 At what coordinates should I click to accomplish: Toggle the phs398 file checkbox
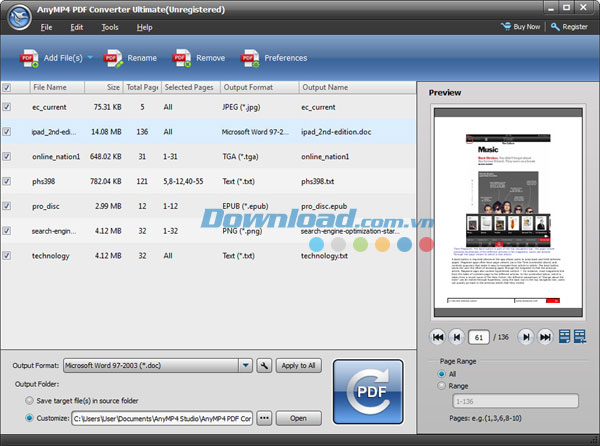tap(8, 181)
